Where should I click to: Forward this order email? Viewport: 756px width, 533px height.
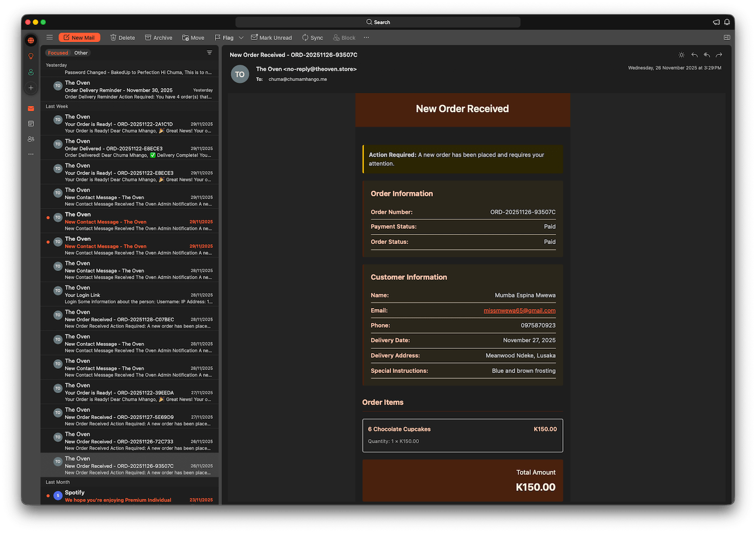(719, 55)
